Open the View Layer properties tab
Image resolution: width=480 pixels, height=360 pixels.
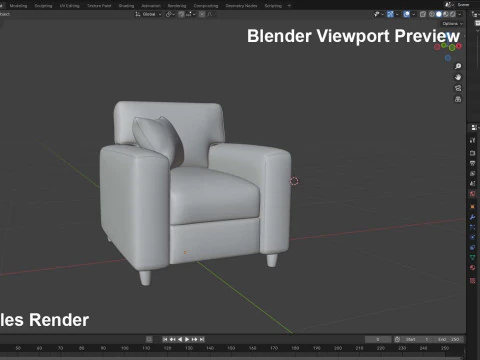(472, 173)
